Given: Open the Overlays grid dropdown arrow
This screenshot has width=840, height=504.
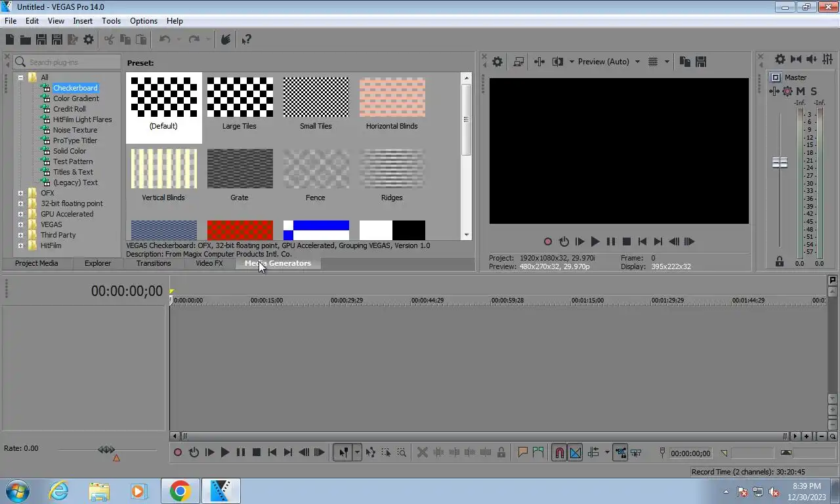Looking at the screenshot, I should point(667,62).
